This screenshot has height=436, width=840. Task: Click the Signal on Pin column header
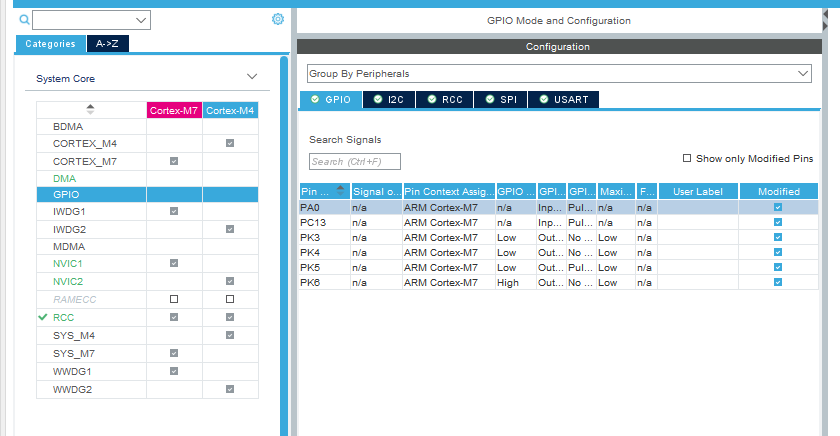click(x=377, y=191)
